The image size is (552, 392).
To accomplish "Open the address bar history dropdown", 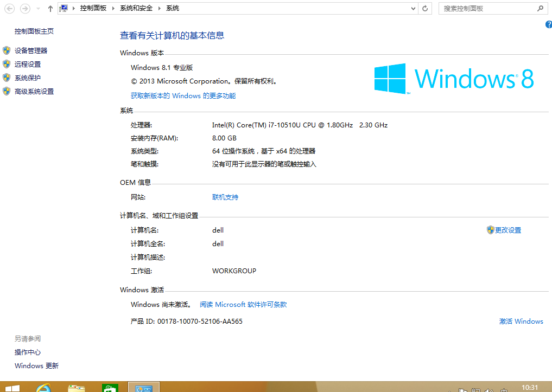I will click(x=413, y=9).
